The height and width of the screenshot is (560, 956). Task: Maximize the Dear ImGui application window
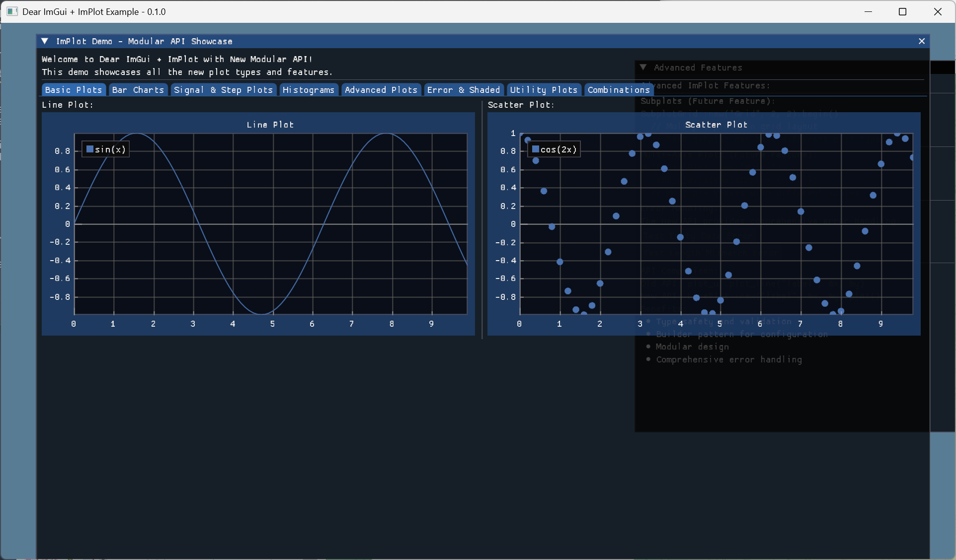[902, 11]
